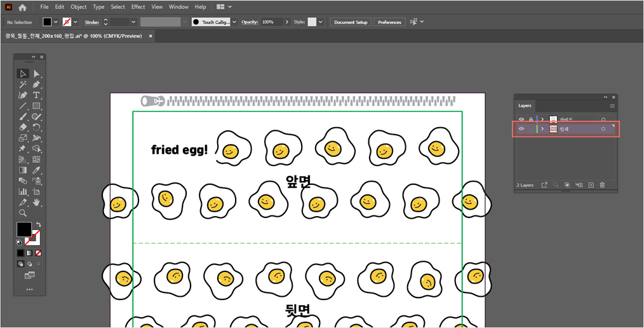Viewport: 644px width, 328px height.
Task: Swap fill and stroke colors
Action: coord(39,224)
